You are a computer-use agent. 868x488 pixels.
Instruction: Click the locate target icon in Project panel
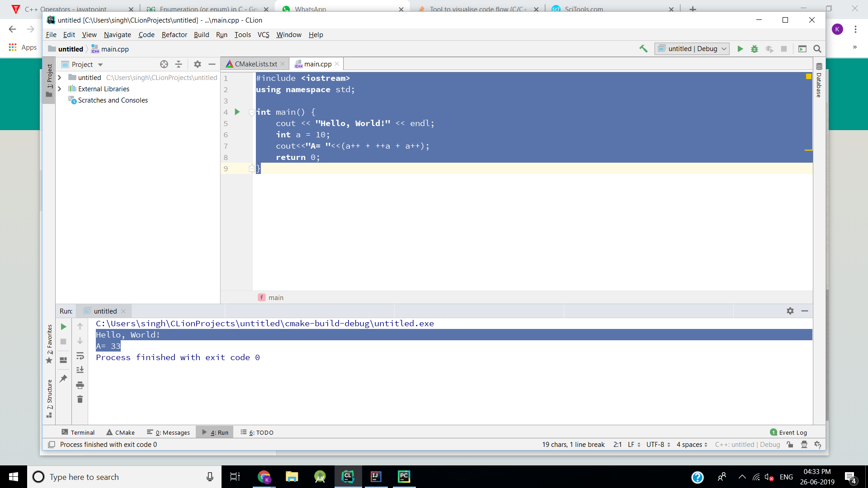(164, 64)
